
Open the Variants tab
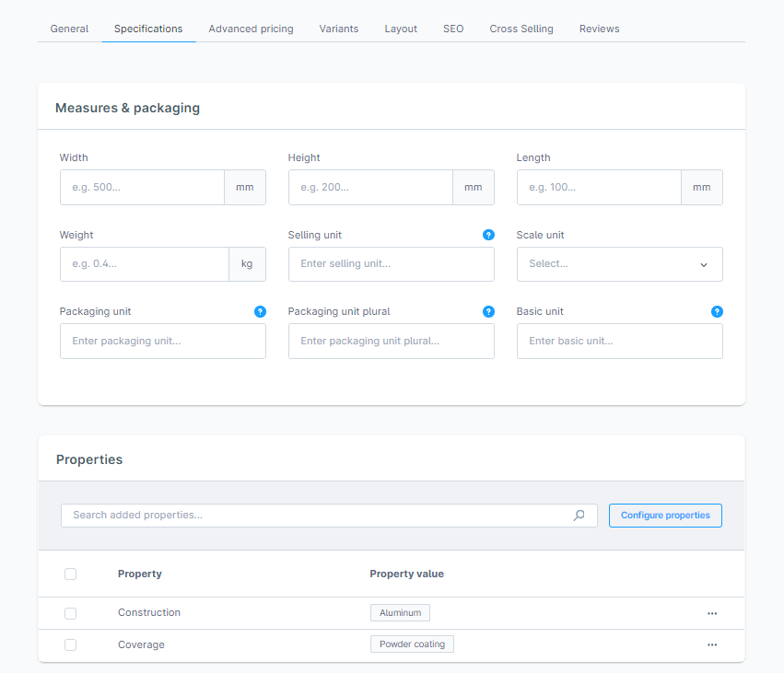(339, 29)
